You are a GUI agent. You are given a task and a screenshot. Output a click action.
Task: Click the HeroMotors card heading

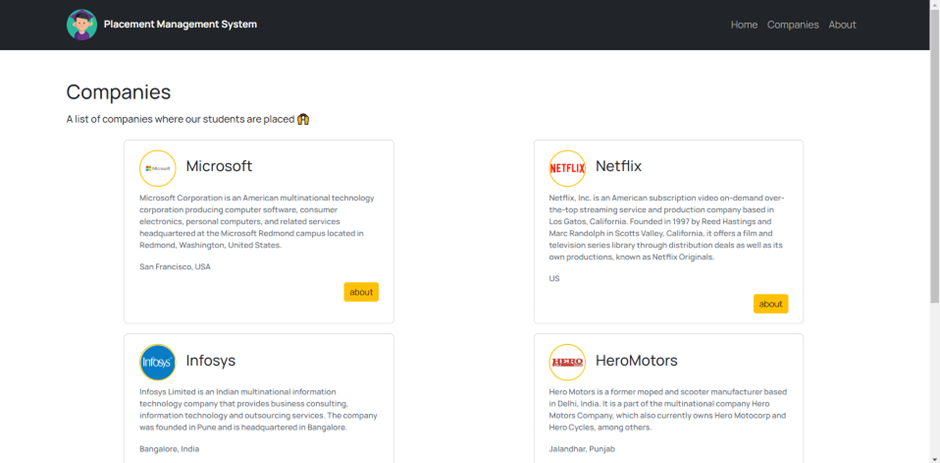coord(637,360)
